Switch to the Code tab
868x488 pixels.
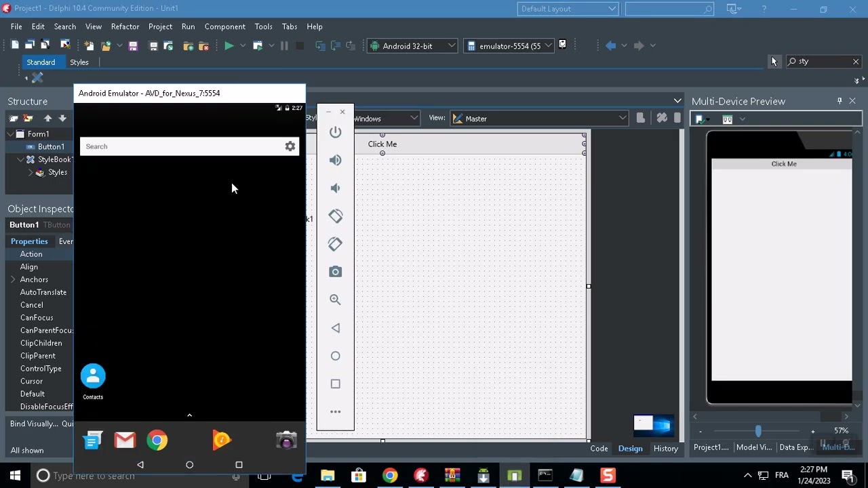click(x=599, y=448)
